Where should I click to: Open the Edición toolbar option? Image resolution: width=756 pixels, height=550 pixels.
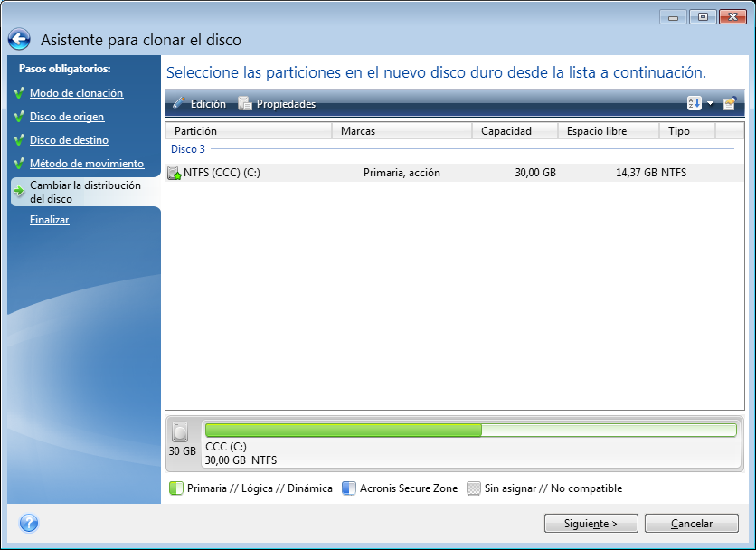tap(200, 104)
